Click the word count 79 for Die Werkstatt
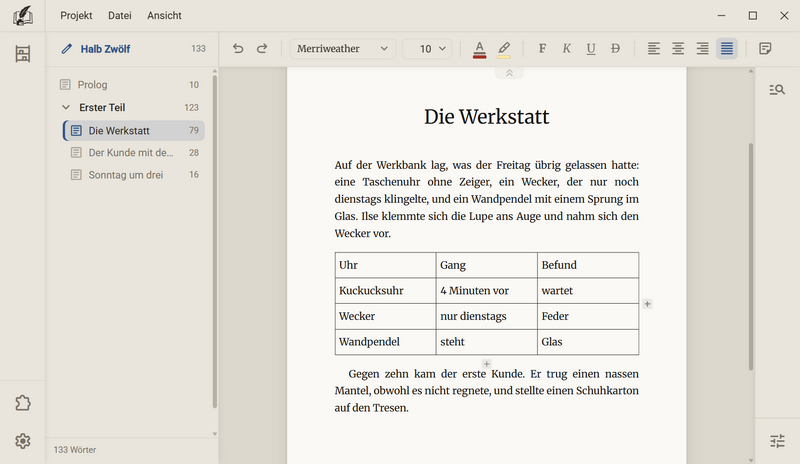The image size is (800, 464). click(x=194, y=131)
